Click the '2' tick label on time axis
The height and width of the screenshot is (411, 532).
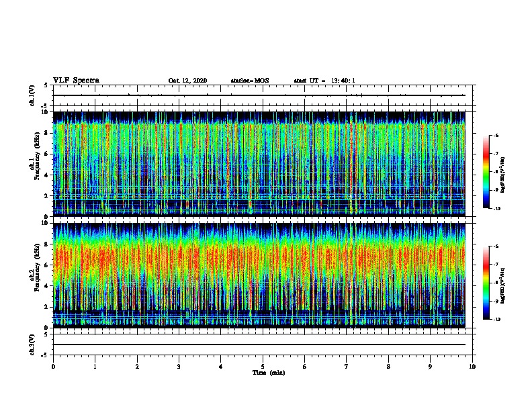point(137,367)
